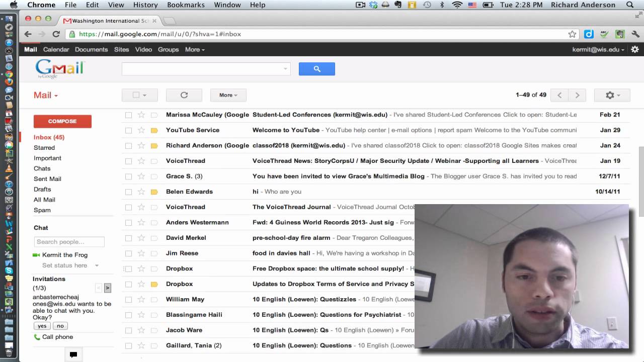
Task: Click the Call phone icon
Action: point(37,337)
